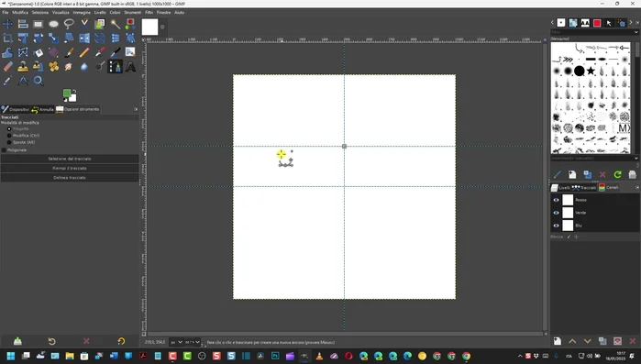
Task: Select the Clone stamp tool
Action: [23, 67]
